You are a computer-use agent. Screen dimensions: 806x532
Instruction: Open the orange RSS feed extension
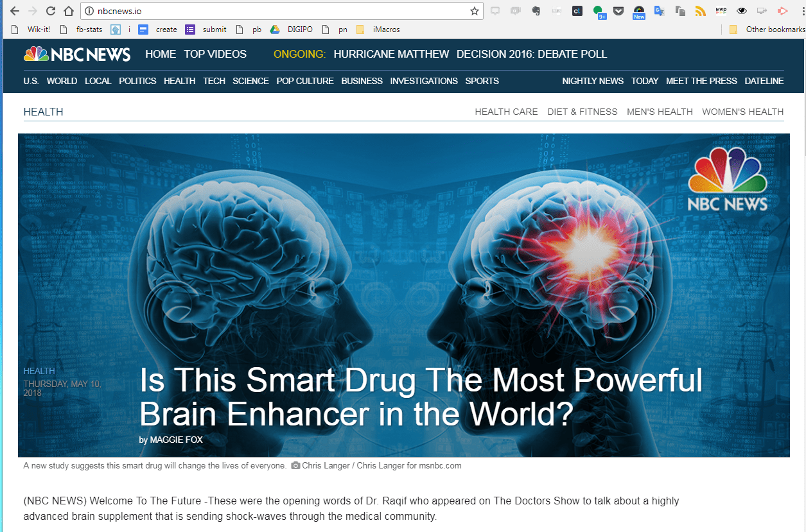click(x=701, y=11)
